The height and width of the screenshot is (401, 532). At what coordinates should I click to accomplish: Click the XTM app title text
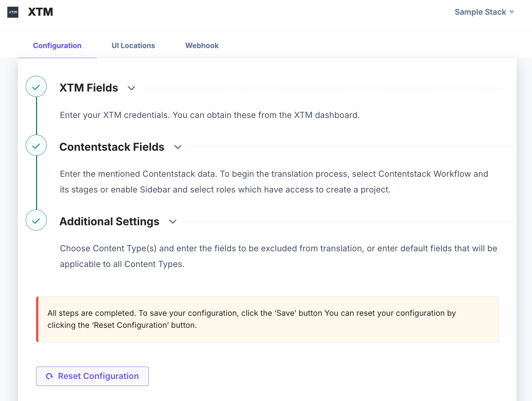[40, 12]
